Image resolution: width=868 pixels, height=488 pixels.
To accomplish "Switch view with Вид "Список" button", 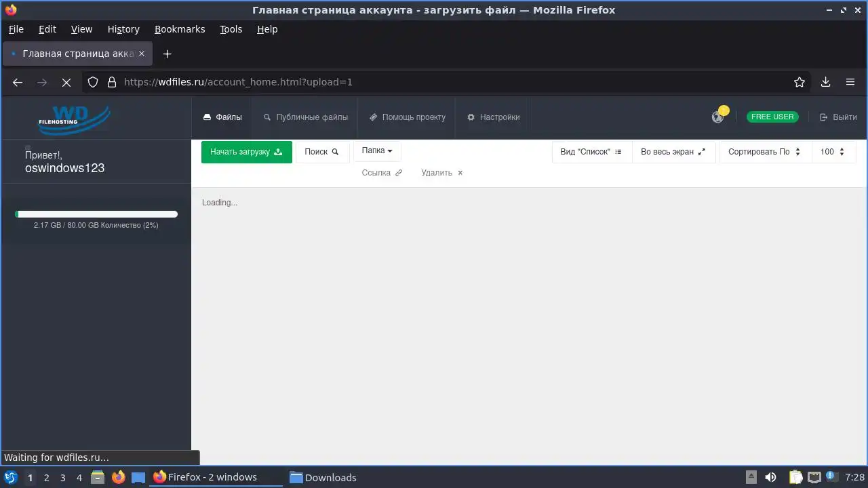I will 591,152.
